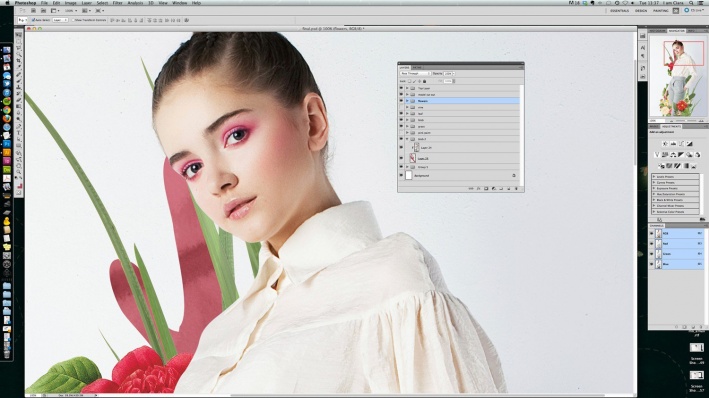This screenshot has height=398, width=709.
Task: Hide the Background layer
Action: pos(401,175)
